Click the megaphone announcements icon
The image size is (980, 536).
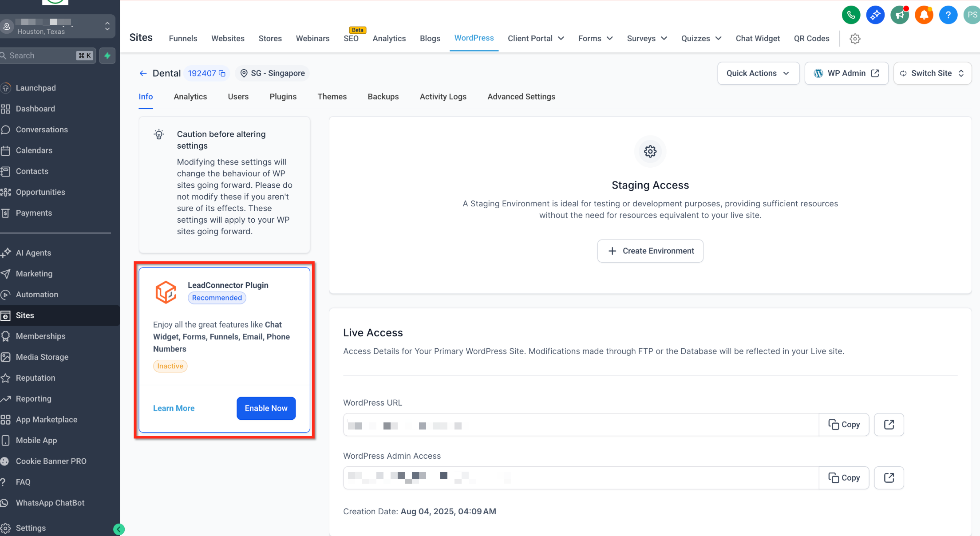click(900, 15)
